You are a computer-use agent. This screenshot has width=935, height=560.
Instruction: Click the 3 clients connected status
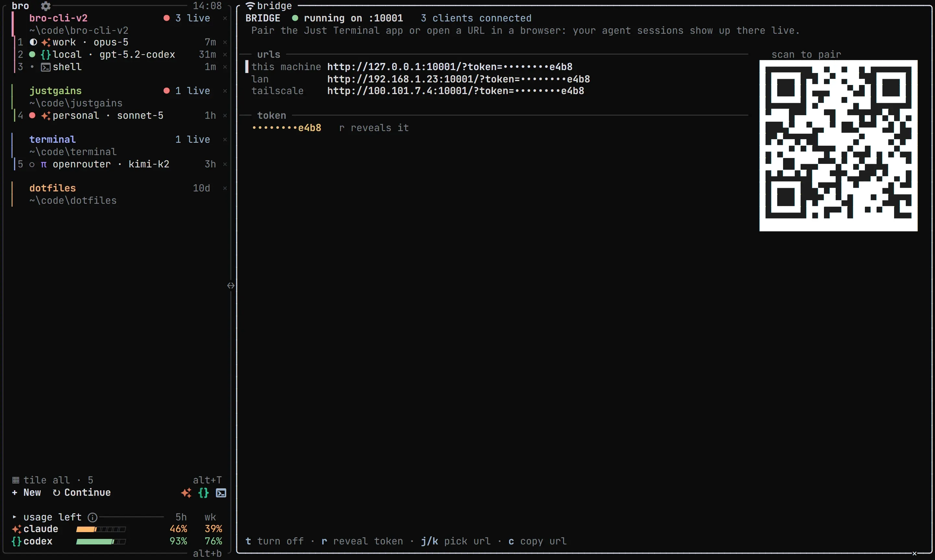pyautogui.click(x=476, y=18)
